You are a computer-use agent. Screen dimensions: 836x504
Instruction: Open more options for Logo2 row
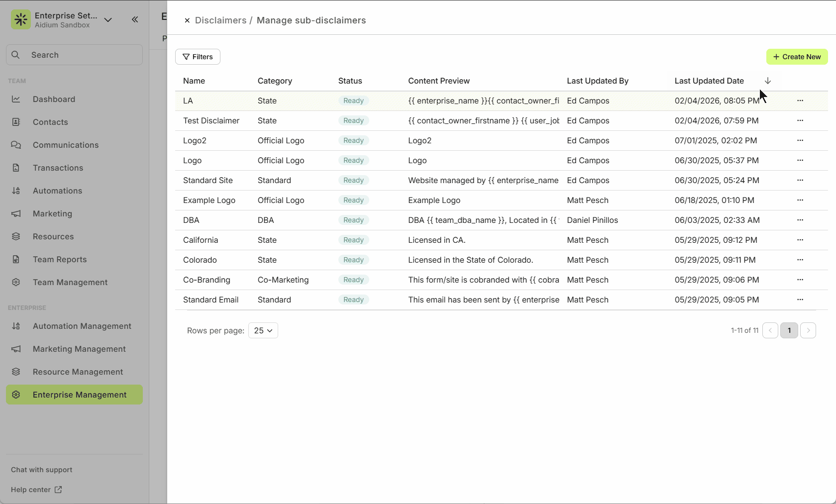[x=800, y=140]
